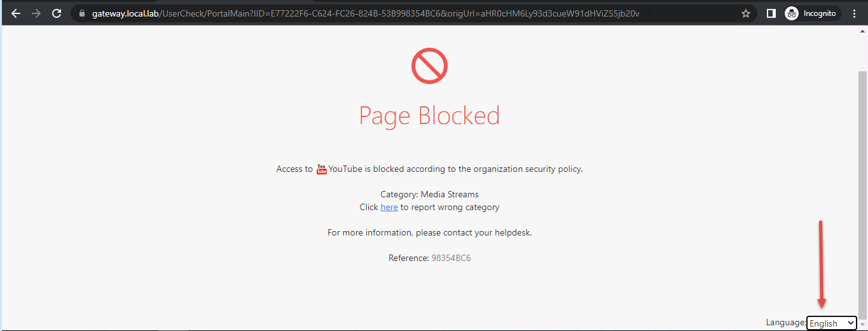Screen dimensions: 868x331
Task: Click the 'Language:' label
Action: (x=786, y=323)
